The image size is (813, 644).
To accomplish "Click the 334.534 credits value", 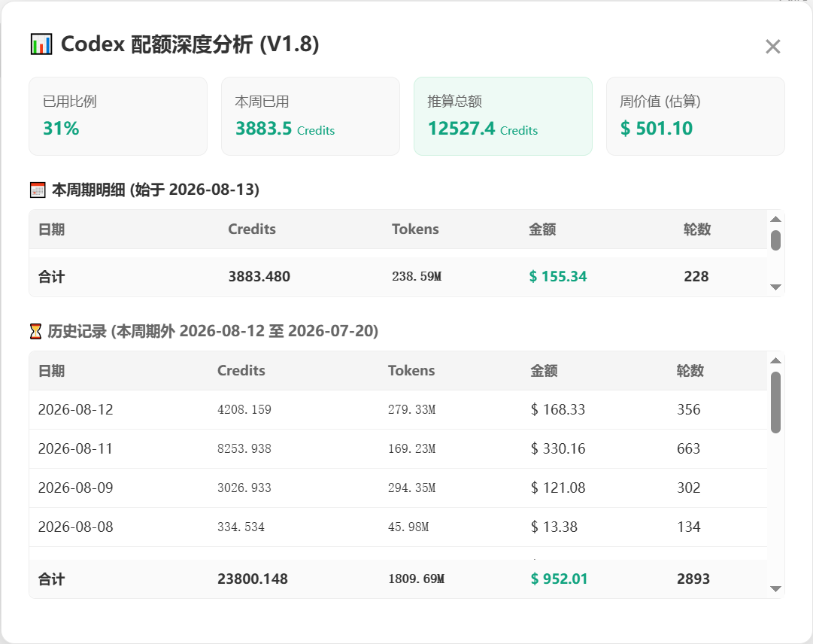I will [241, 527].
